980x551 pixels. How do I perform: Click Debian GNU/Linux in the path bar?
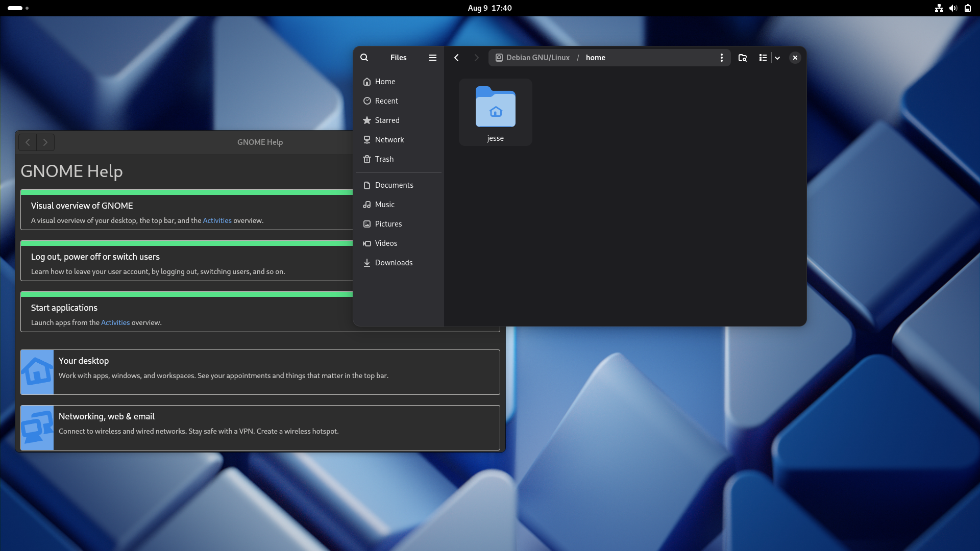pos(532,58)
